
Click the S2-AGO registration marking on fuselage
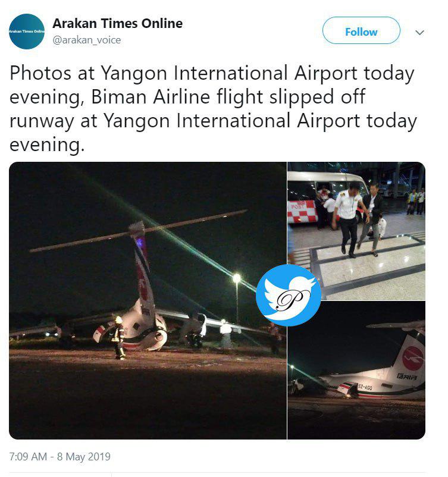coord(365,387)
